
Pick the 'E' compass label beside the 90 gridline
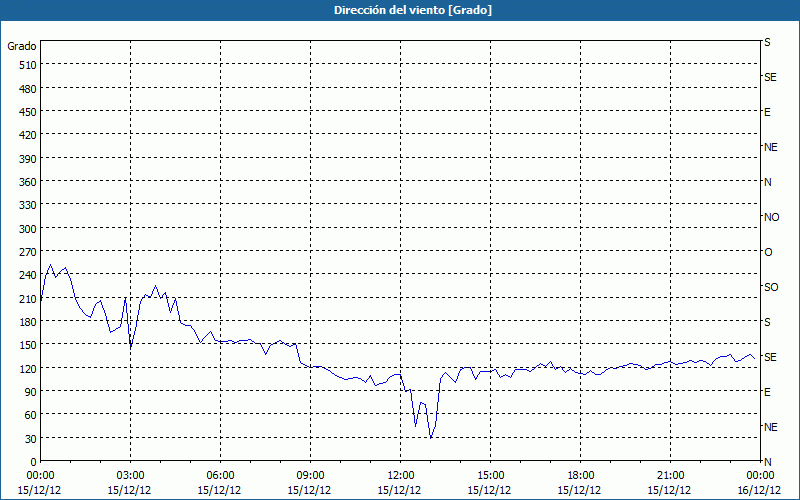click(x=767, y=392)
